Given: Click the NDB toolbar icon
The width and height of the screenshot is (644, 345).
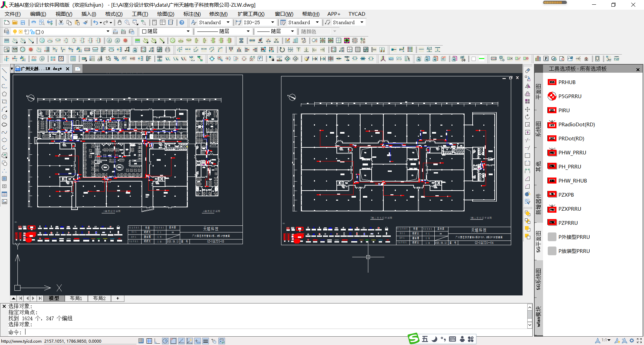Looking at the screenshot, I should (391, 59).
